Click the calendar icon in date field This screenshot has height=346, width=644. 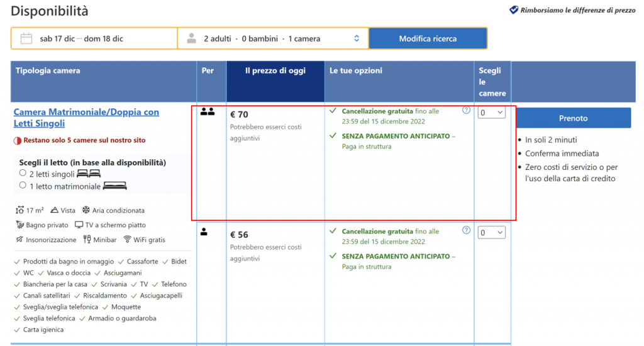point(26,38)
